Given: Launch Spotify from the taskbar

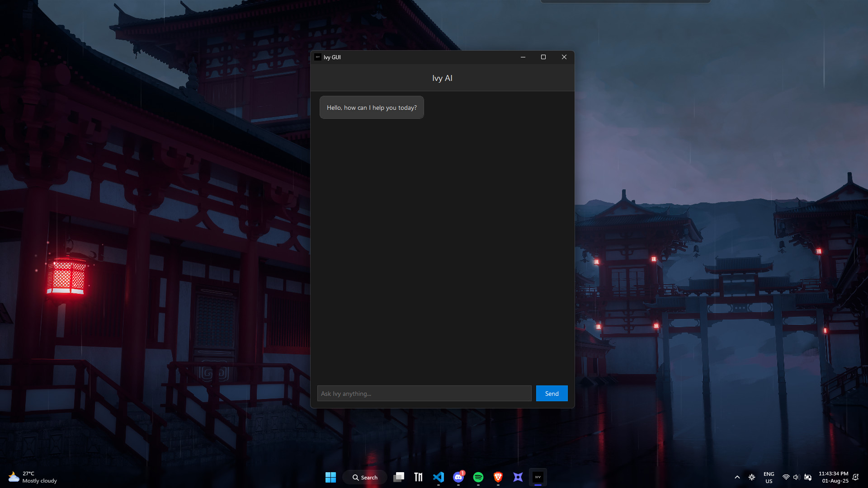Looking at the screenshot, I should (x=478, y=477).
